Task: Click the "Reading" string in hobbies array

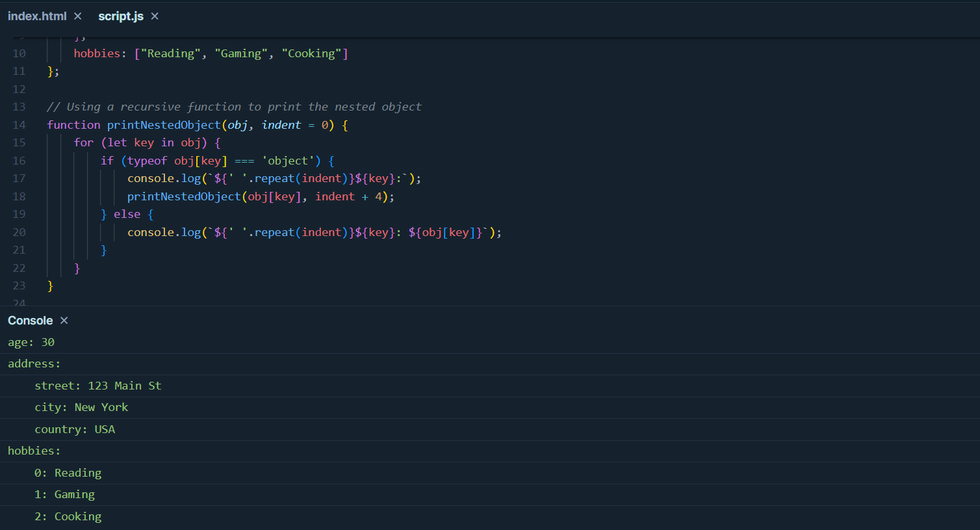Action: click(x=170, y=53)
